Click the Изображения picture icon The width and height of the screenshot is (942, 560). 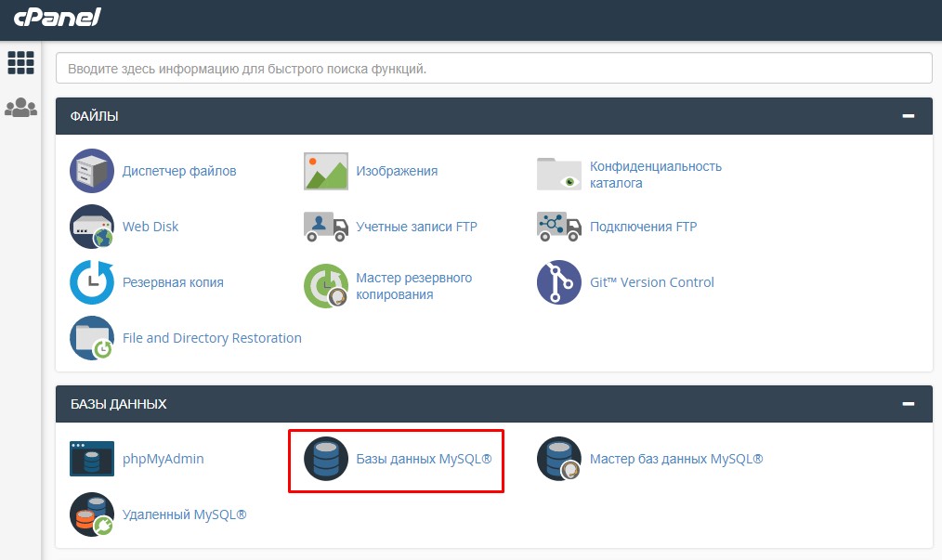tap(326, 171)
